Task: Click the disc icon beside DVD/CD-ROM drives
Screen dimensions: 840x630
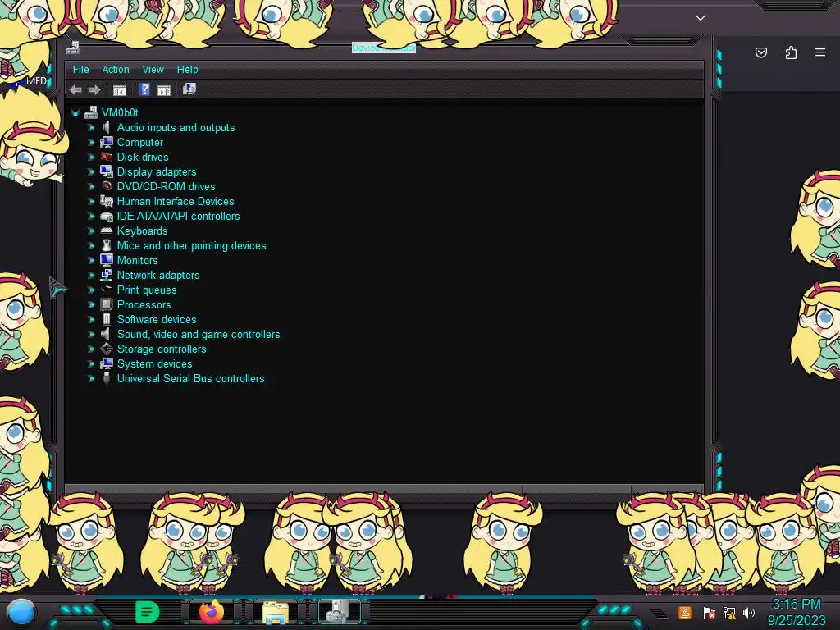Action: 107,186
